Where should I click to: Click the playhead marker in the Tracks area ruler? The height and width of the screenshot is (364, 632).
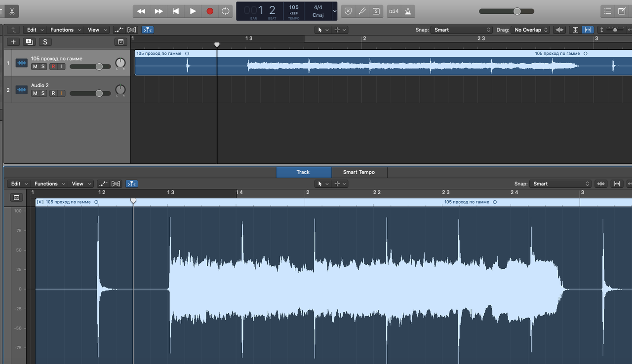point(217,44)
